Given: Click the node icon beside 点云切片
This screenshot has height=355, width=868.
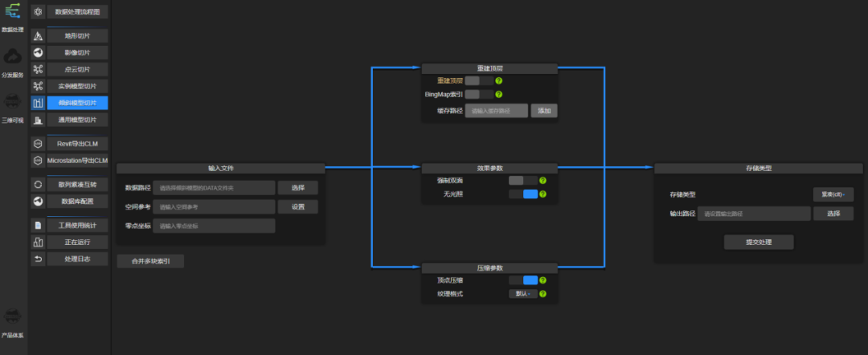Looking at the screenshot, I should 39,70.
